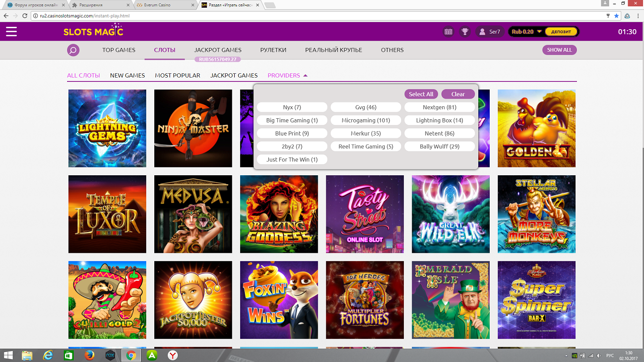The height and width of the screenshot is (362, 644).
Task: Open the browser extension icon beside the star
Action: [627, 16]
